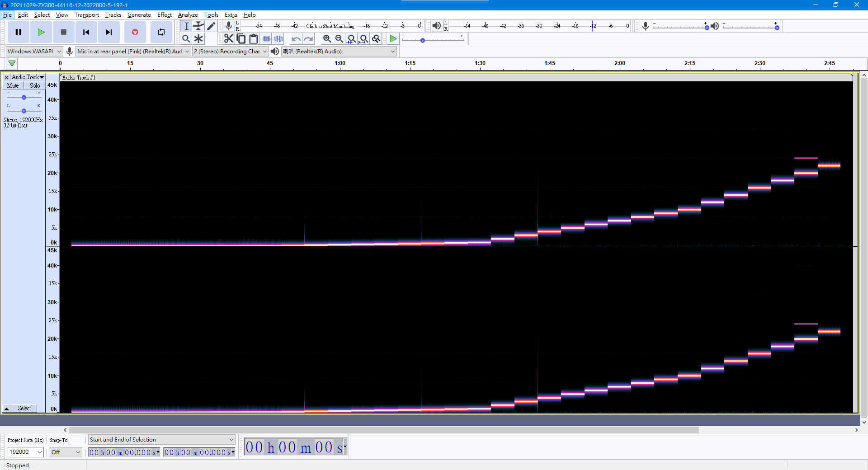The image size is (868, 470).
Task: Open the Edit menu
Action: click(x=23, y=15)
